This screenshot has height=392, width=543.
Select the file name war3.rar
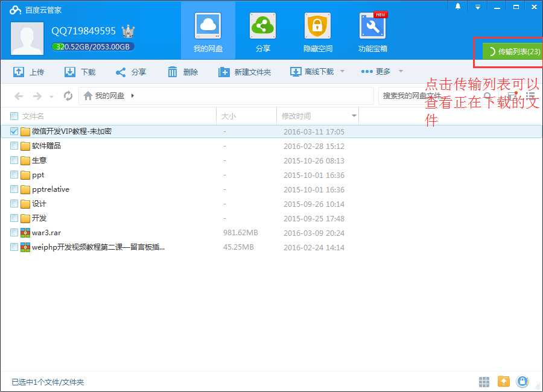click(x=46, y=233)
